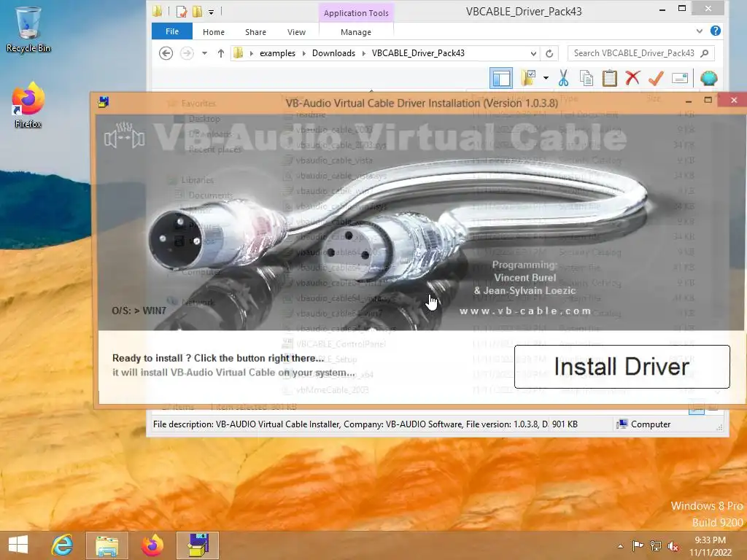The image size is (747, 560).
Task: Click the Copy toolbar icon
Action: 587,77
